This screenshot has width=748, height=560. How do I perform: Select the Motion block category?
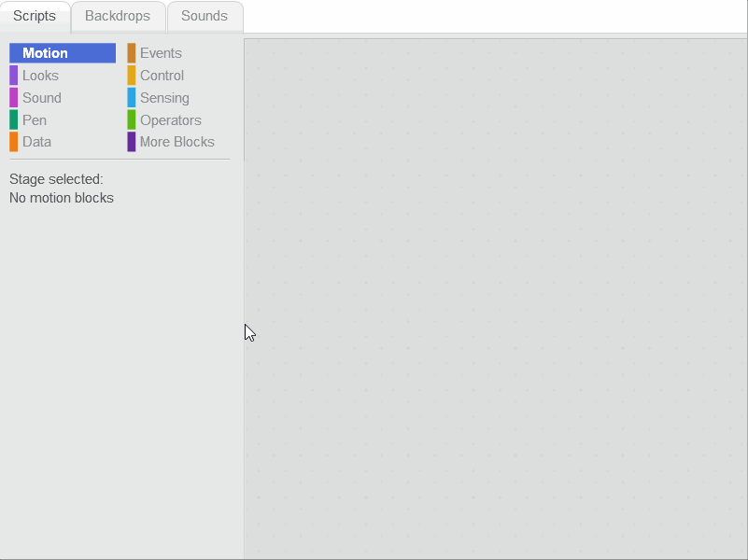tap(63, 53)
